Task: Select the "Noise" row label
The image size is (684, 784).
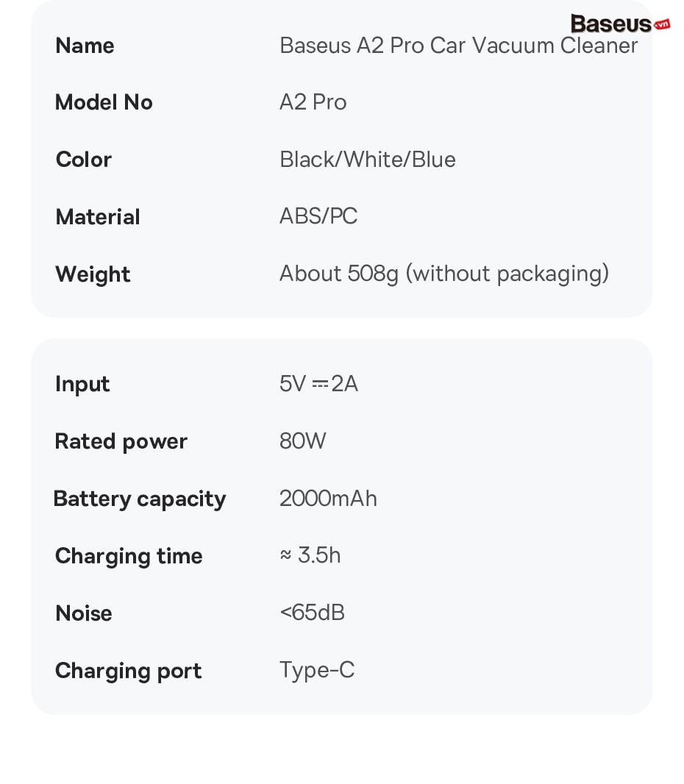Action: point(84,613)
